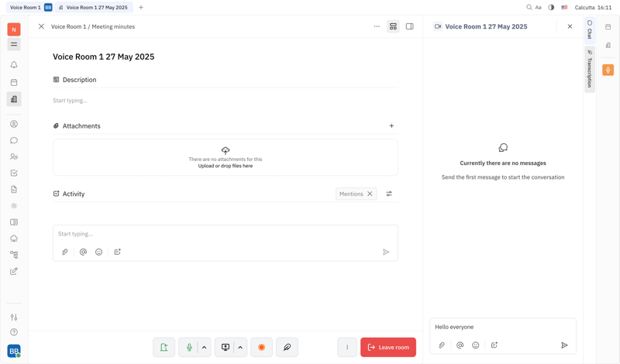The height and width of the screenshot is (364, 620).
Task: Click the chat message field with Hello everyone
Action: point(502,327)
